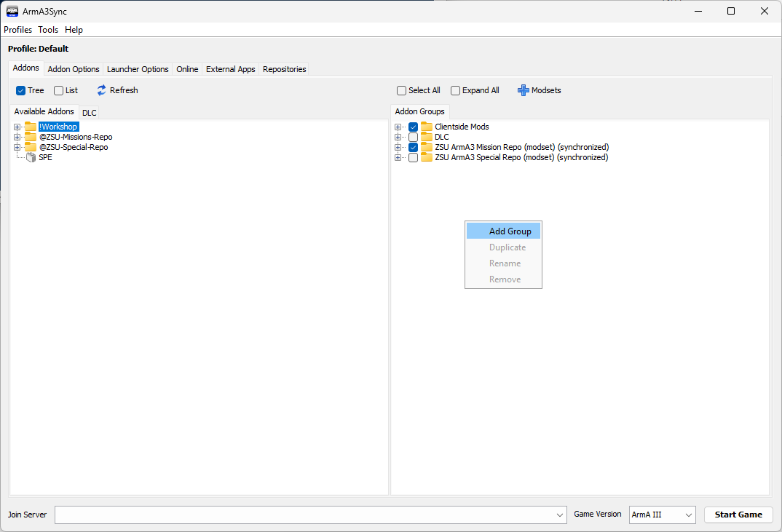Screen dimensions: 782x532
Task: Click the ArmA3Sync app icon in title bar
Action: 12,11
